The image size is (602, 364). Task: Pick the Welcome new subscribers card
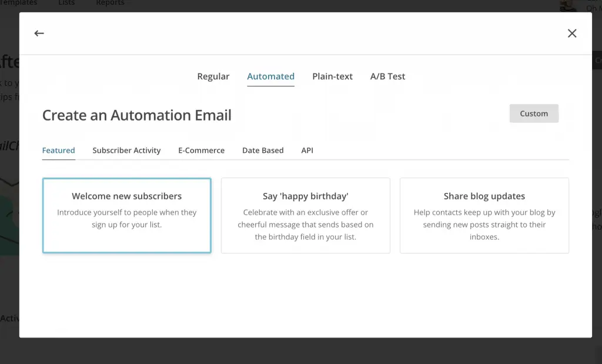(x=126, y=215)
